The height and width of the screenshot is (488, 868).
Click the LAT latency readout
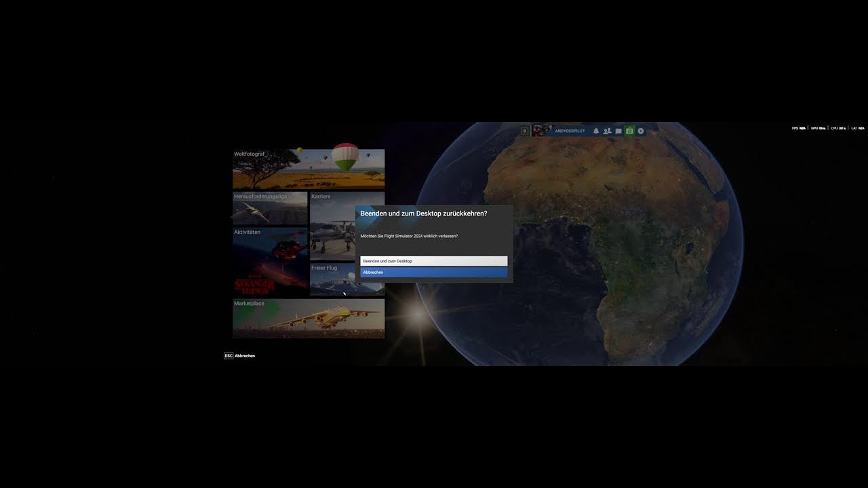point(858,128)
